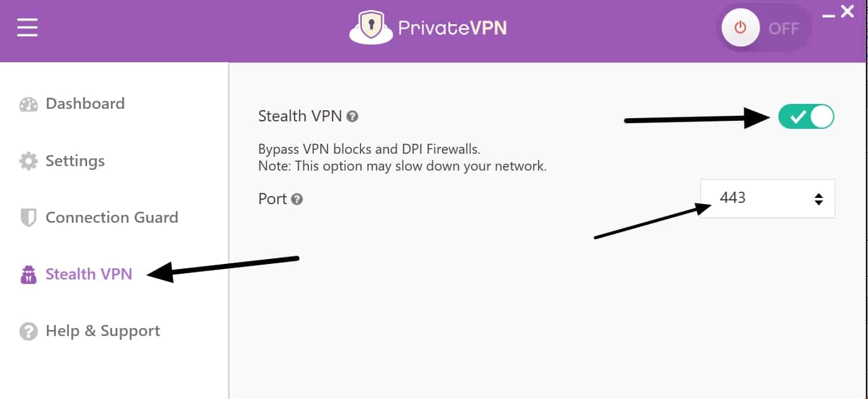Click the Stealth VPN spy icon
The image size is (868, 399).
(29, 275)
